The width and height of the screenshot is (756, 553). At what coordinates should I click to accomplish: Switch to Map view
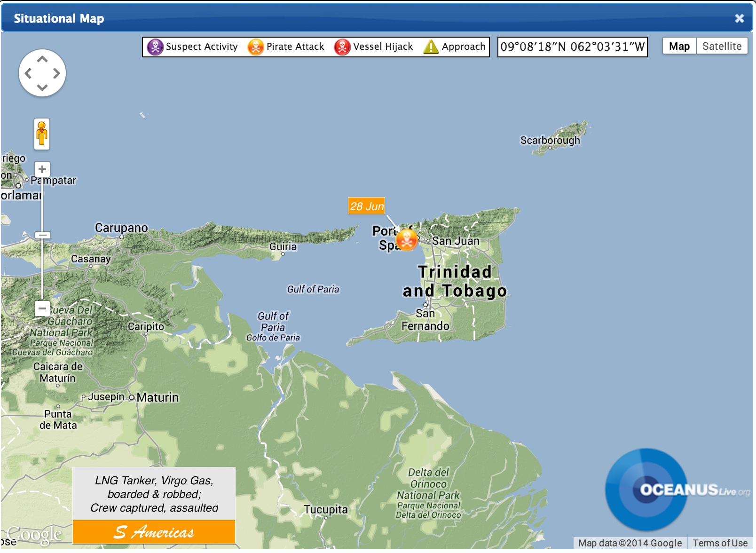(679, 46)
